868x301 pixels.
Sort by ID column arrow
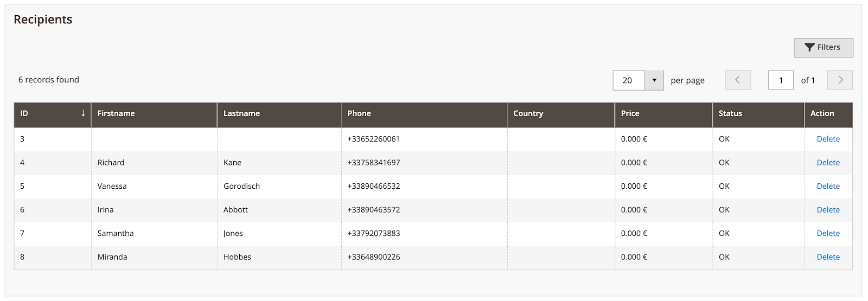83,113
